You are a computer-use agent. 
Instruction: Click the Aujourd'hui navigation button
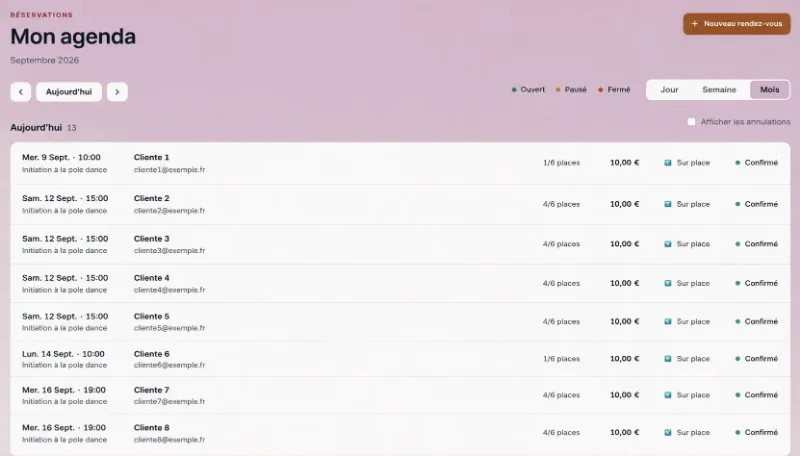pyautogui.click(x=69, y=92)
